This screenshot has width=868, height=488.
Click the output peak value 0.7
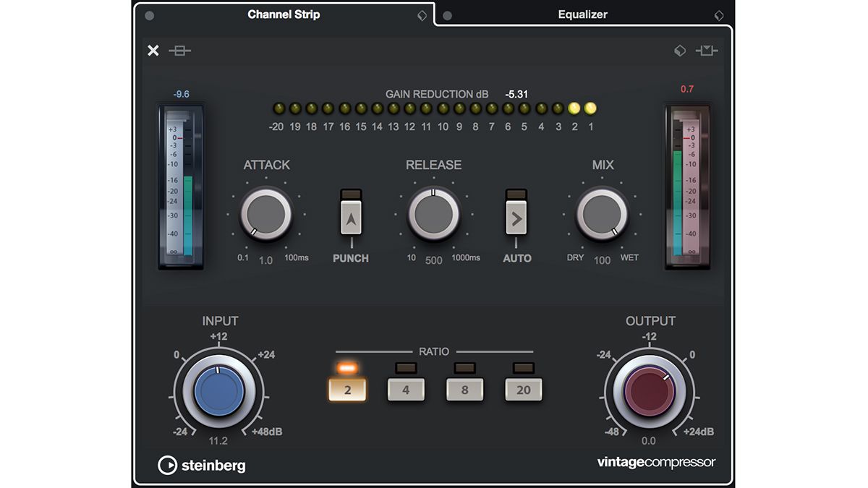click(687, 89)
